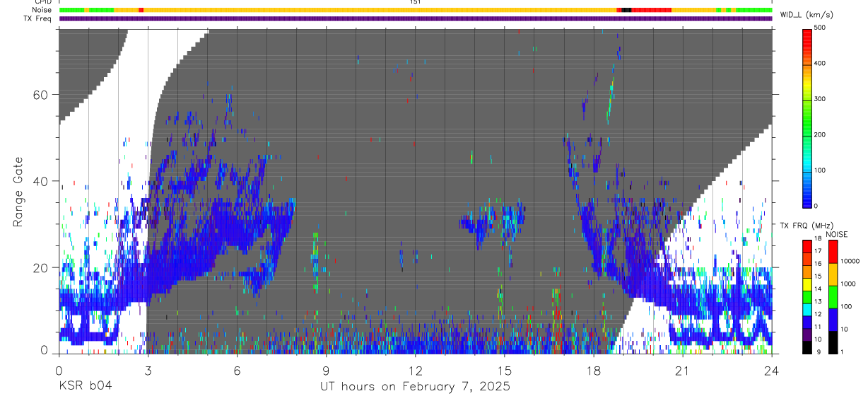The height and width of the screenshot is (401, 868).
Task: Click the "WID⊥ (km/s)" colorbar title
Action: (x=807, y=14)
